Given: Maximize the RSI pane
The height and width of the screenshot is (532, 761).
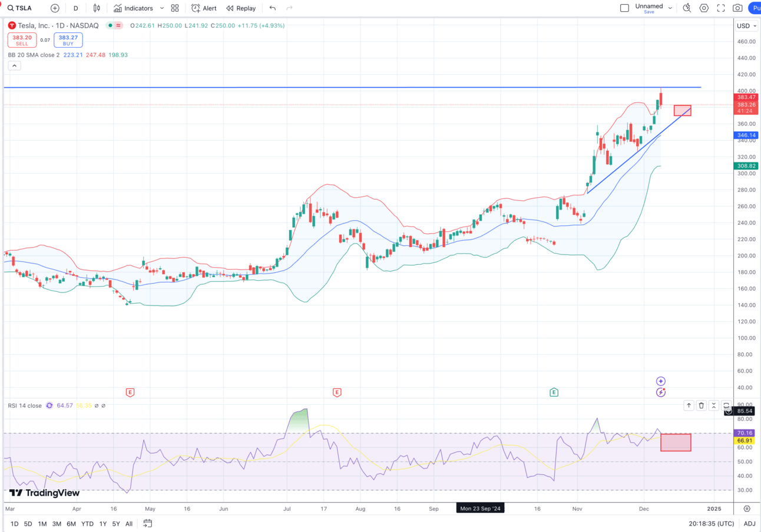Looking at the screenshot, I should coord(726,405).
